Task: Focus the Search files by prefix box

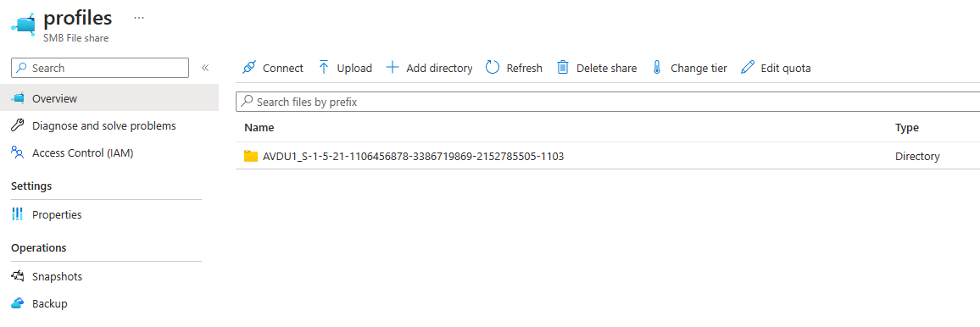Action: coord(608,101)
